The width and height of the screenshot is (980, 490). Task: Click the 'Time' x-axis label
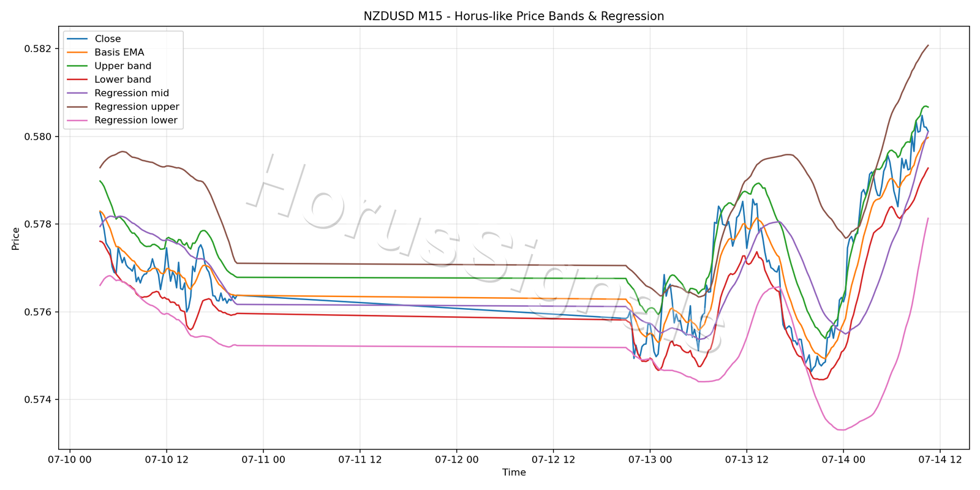514,472
